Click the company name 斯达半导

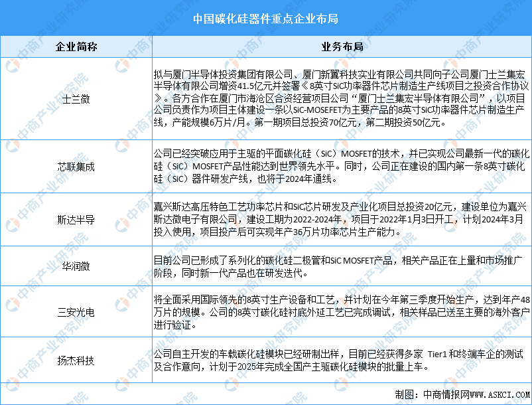coord(76,220)
